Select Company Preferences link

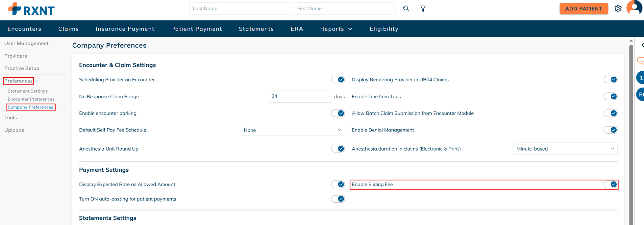[31, 107]
